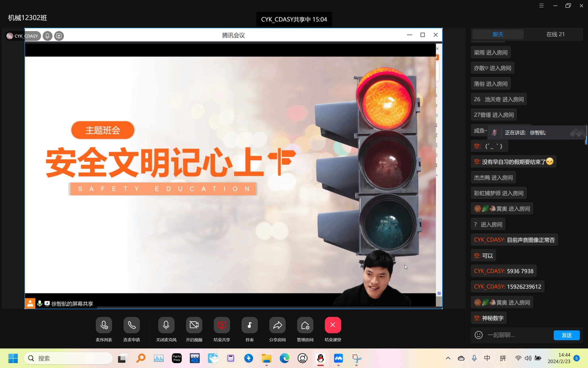Open 管理房间 room management
The height and width of the screenshot is (368, 588).
(x=305, y=325)
